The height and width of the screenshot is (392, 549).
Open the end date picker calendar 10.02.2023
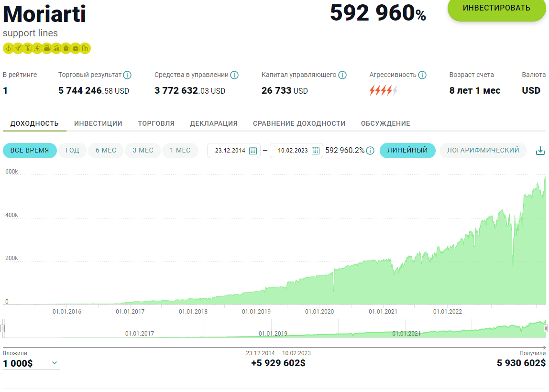[x=316, y=151]
